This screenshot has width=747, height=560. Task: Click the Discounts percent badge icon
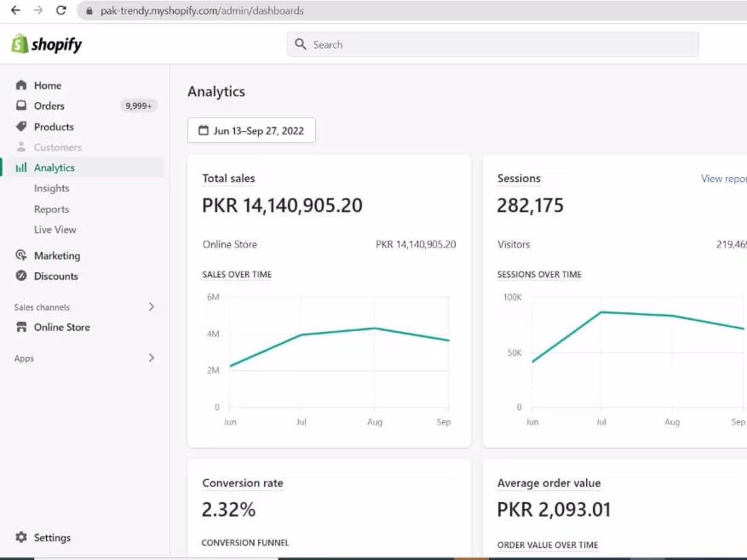(x=21, y=276)
